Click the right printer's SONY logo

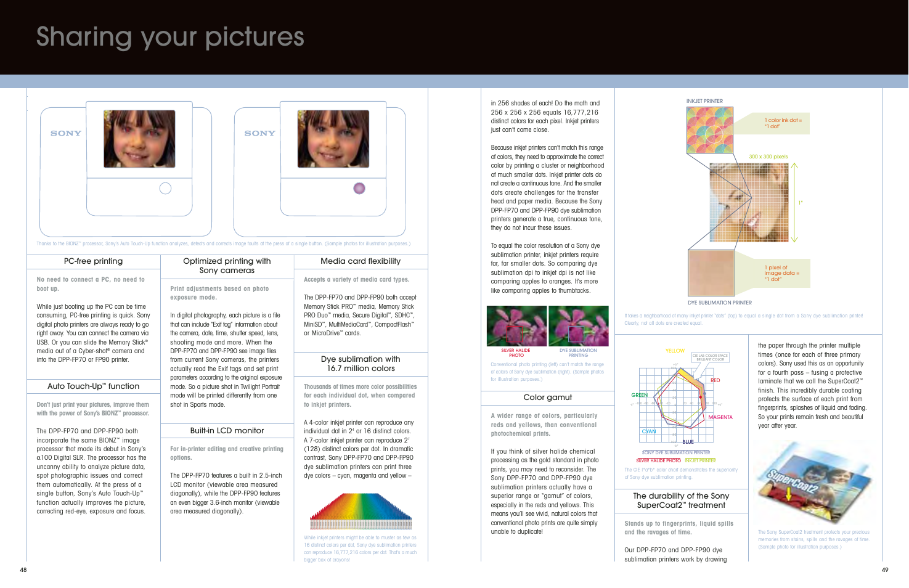pos(260,133)
